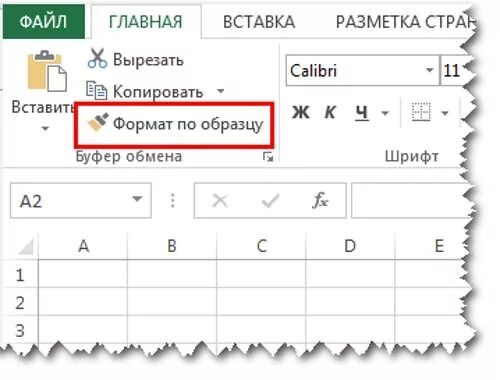Select column E header

point(433,246)
